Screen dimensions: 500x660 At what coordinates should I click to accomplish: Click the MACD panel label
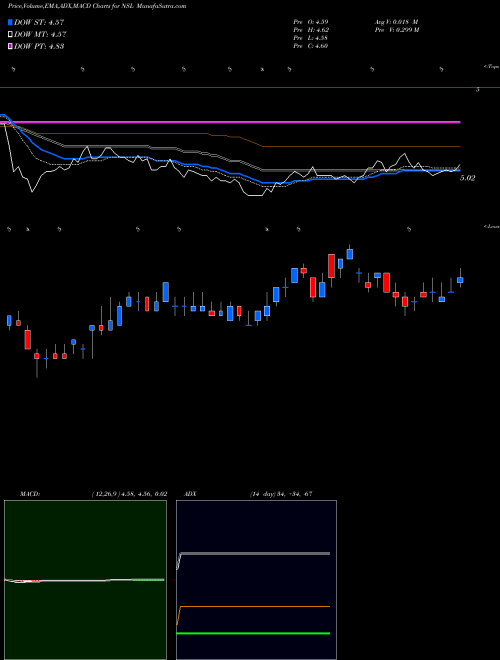[x=30, y=494]
